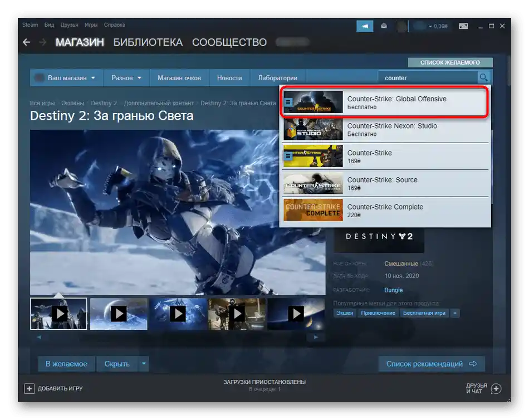Screen dimensions: 529x420
Task: Click the counter search field
Action: 428,77
